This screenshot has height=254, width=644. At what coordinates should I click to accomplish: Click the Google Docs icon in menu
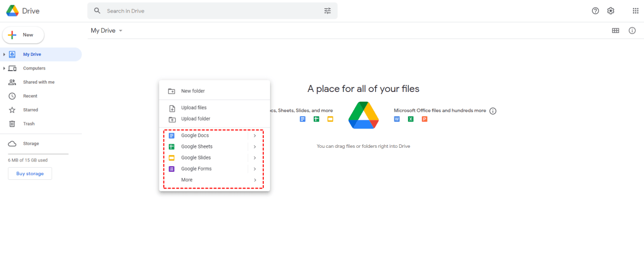pyautogui.click(x=172, y=136)
